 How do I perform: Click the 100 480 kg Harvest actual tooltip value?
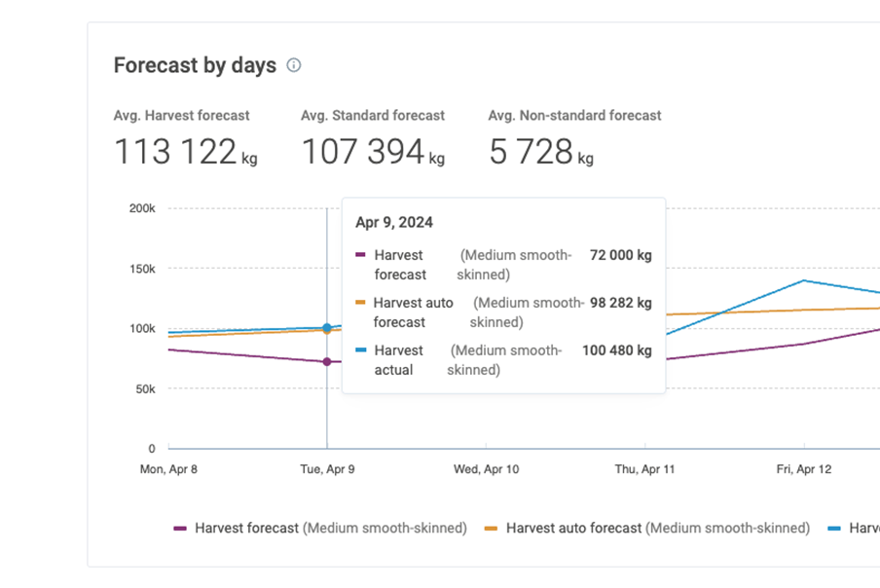[616, 350]
